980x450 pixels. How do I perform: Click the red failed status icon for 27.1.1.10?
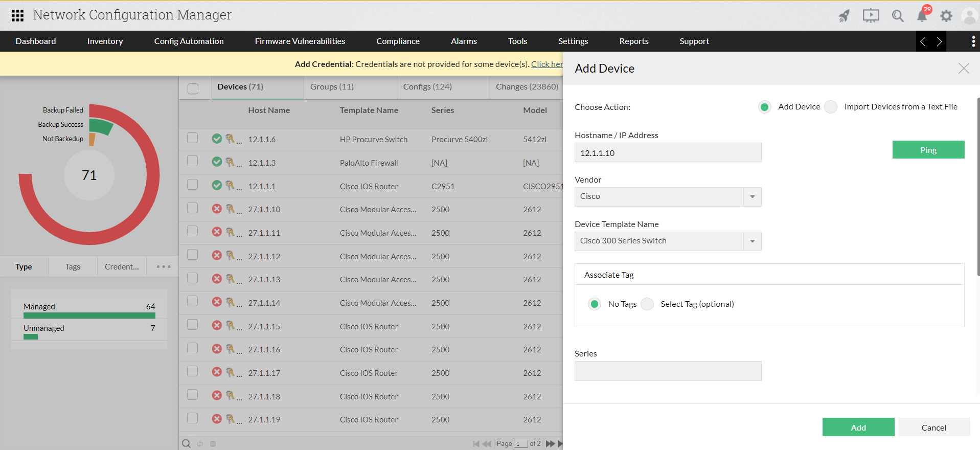[x=217, y=209]
